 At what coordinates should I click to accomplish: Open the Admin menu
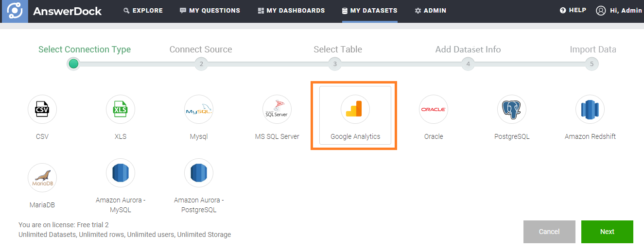430,11
